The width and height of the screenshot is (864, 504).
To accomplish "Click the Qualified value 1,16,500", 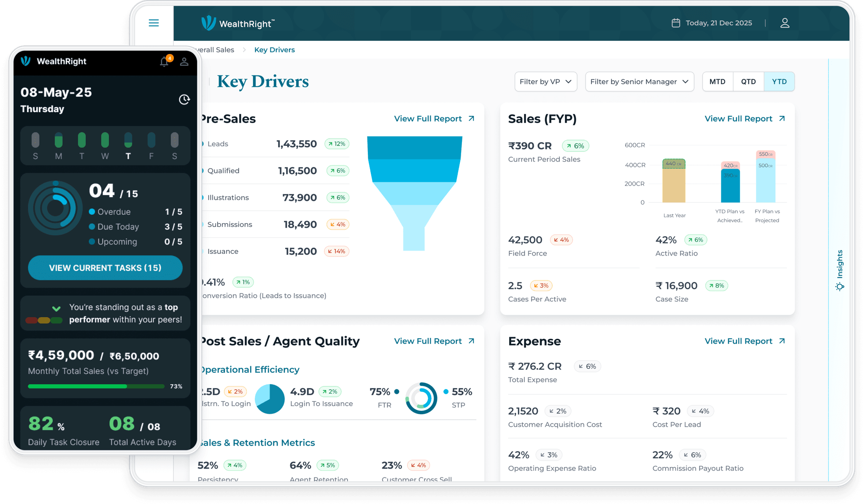I will [297, 171].
